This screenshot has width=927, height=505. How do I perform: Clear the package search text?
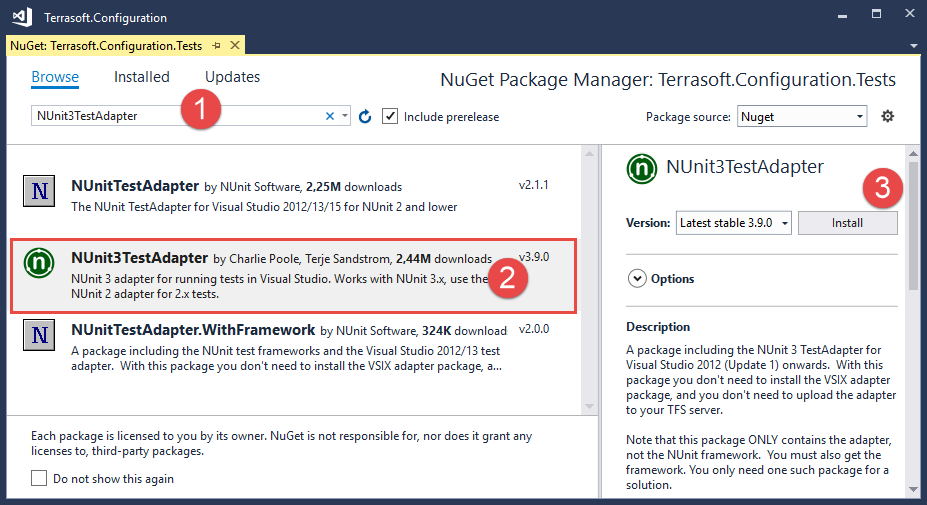(330, 117)
